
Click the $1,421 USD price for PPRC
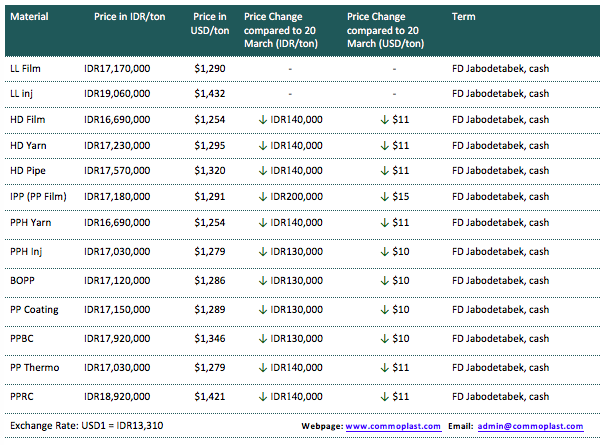pos(211,395)
